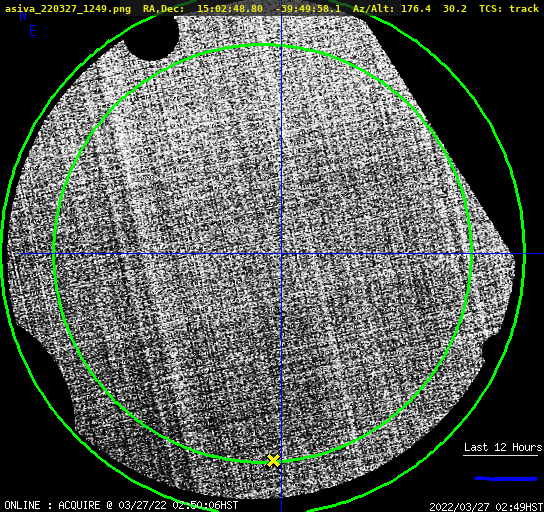Click the Az/Alt label in header
This screenshot has height=512, width=544.
point(374,8)
